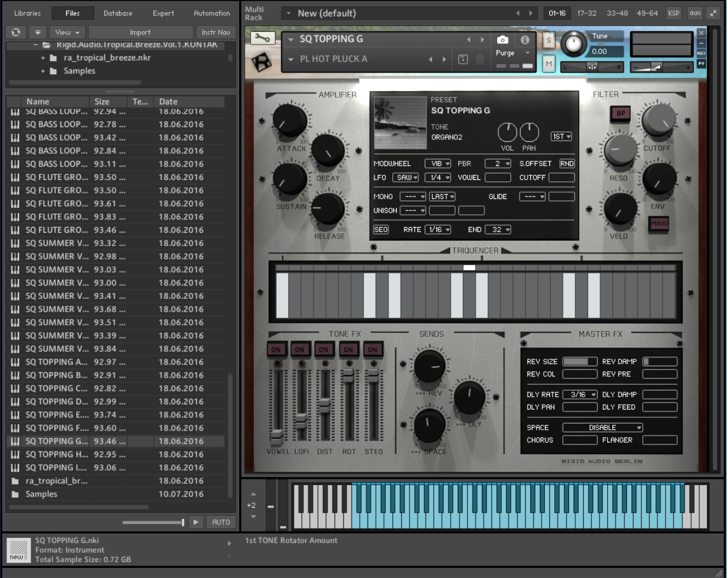728x578 pixels.
Task: Shift the keyboard octave down
Action: (x=253, y=516)
